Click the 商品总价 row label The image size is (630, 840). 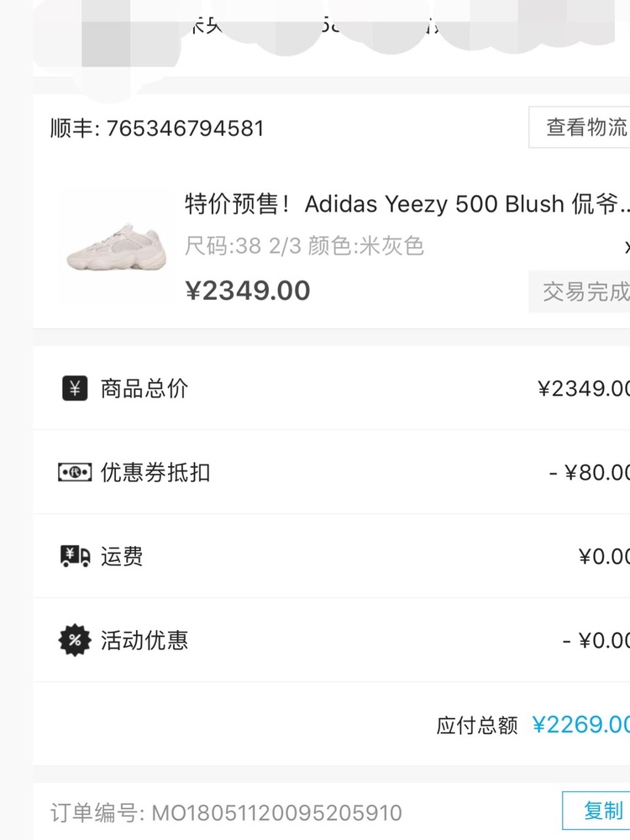coord(144,388)
